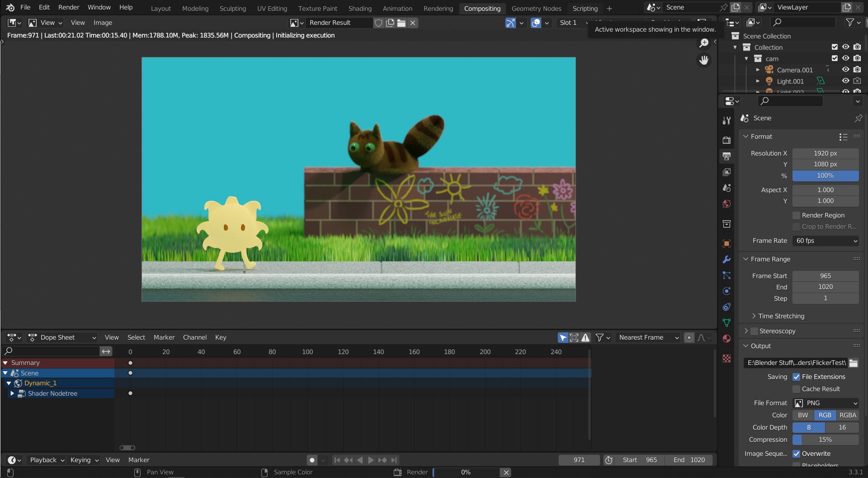Enable the Render Region checkbox
868x478 pixels.
796,215
